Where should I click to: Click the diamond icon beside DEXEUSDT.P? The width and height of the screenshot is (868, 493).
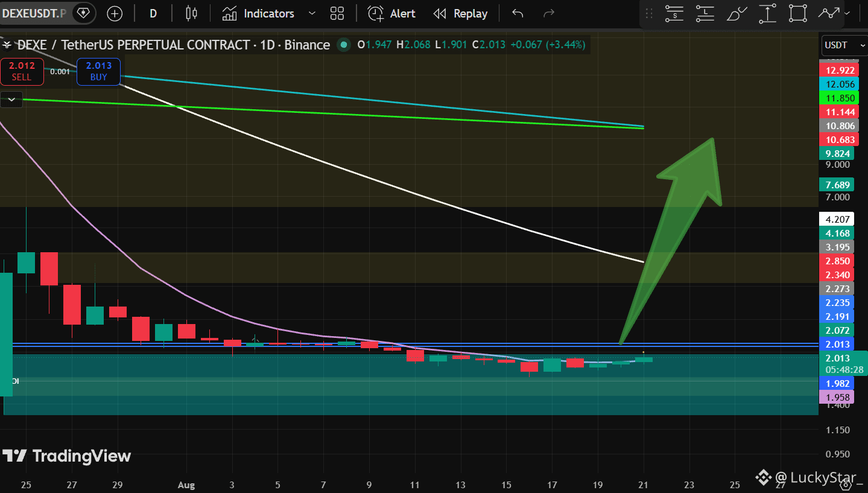pos(83,13)
